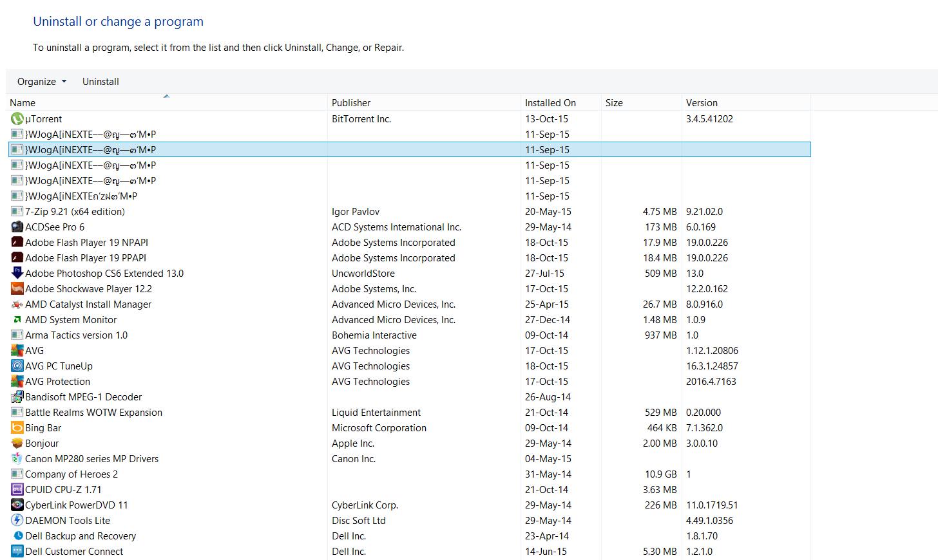
Task: Click the Adobe Shockwave Player 12.2 icon
Action: 17,289
